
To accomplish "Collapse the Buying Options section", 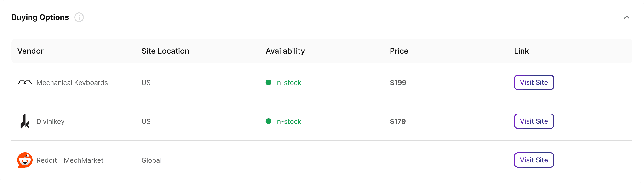I will (627, 17).
